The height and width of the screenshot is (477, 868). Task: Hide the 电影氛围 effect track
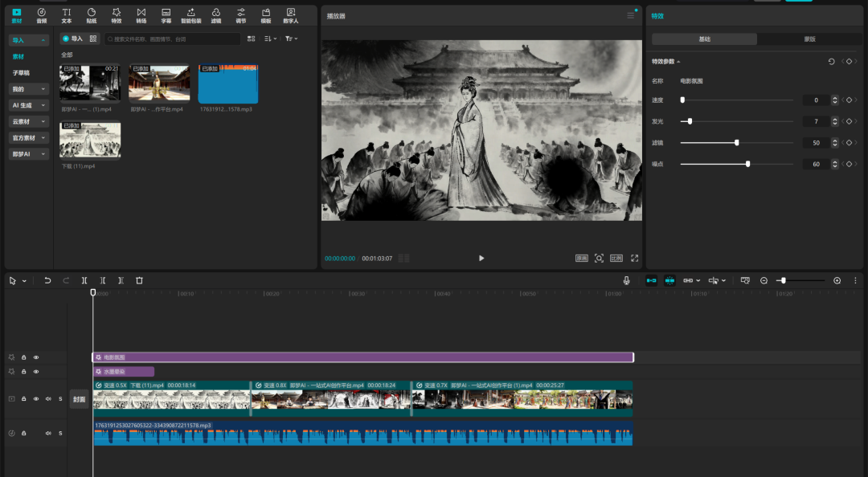click(x=36, y=357)
